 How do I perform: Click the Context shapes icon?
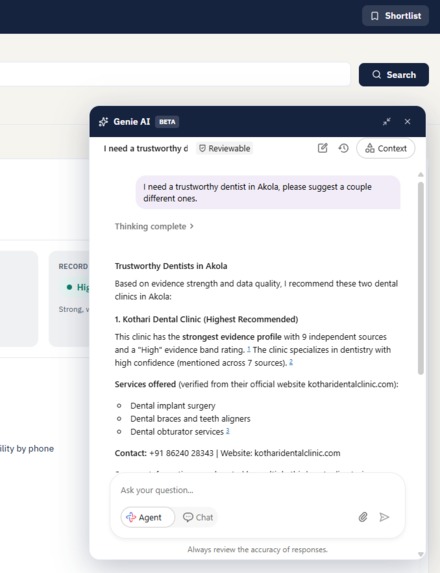[369, 148]
